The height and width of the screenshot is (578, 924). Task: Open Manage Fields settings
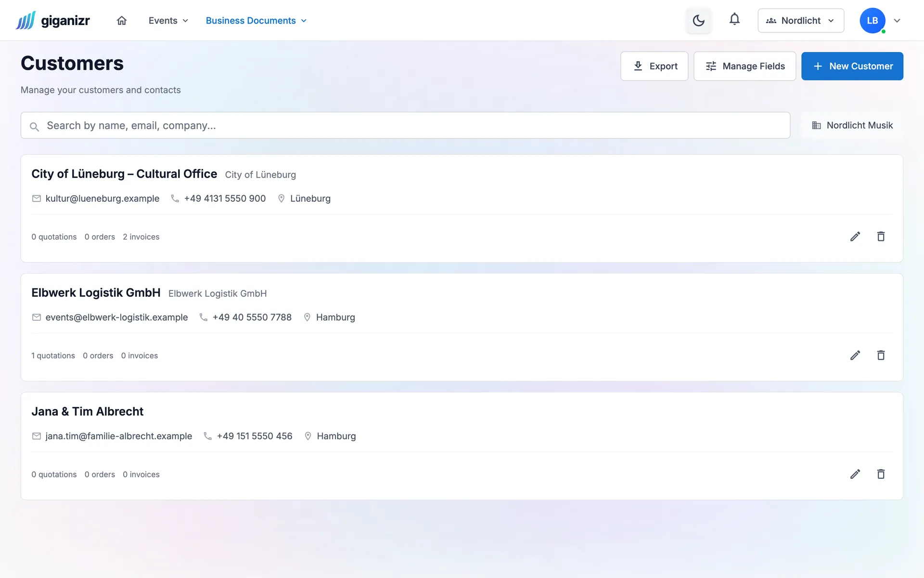(744, 66)
